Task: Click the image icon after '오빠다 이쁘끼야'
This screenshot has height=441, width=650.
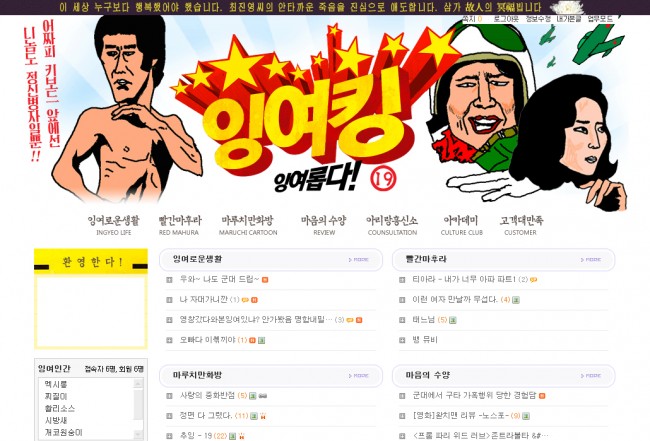Action: tap(262, 340)
